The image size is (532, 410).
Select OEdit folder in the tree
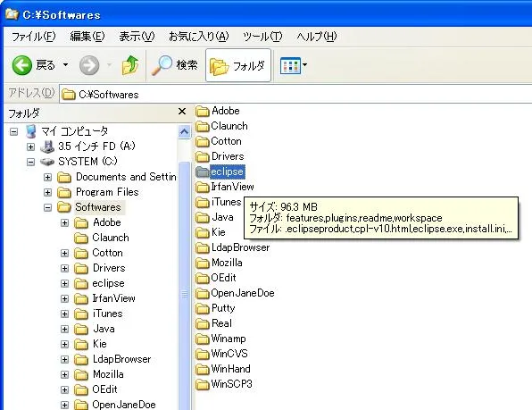104,389
